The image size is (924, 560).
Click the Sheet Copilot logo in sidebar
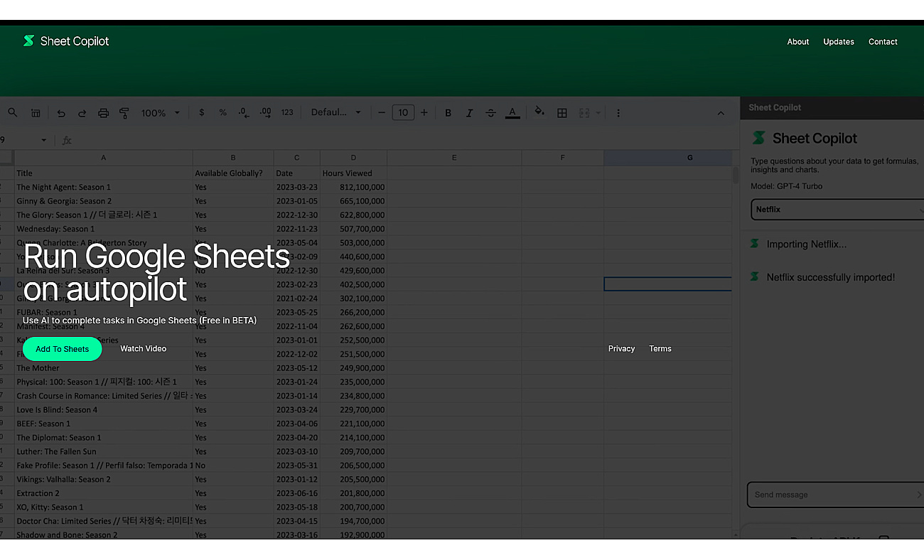(759, 138)
